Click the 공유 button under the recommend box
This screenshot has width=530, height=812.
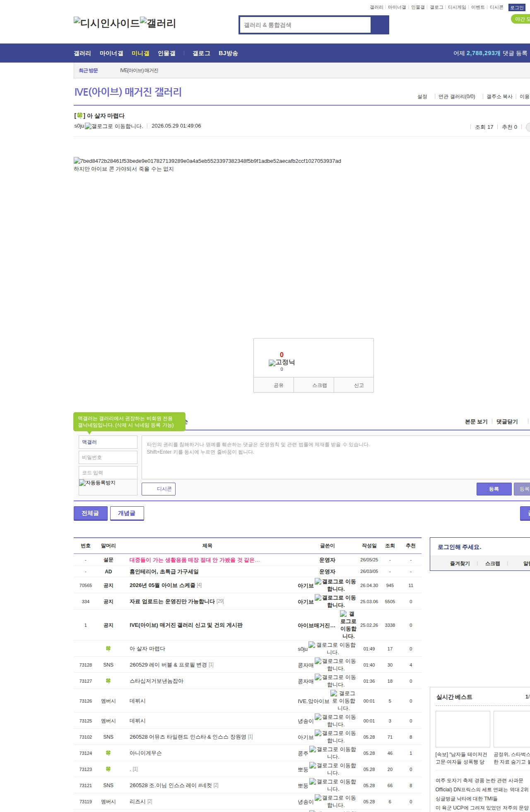[x=274, y=385]
